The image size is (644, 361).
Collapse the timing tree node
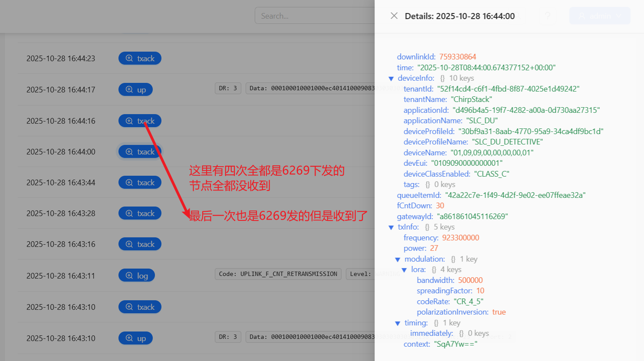coord(398,323)
